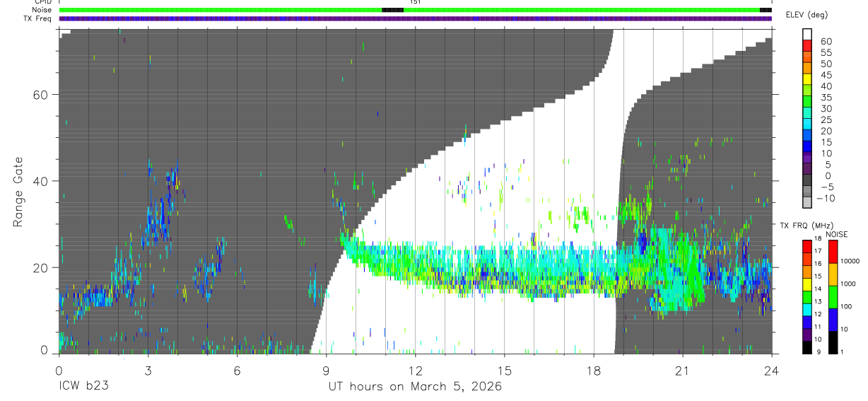Select the cyan 20–25 ELEV color segment
The height and width of the screenshot is (401, 868).
[x=807, y=125]
